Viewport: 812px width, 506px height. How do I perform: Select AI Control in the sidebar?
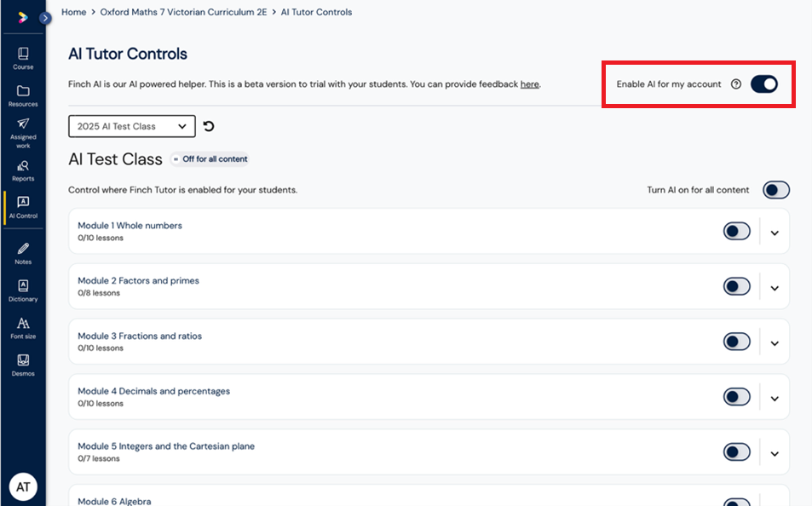pyautogui.click(x=23, y=208)
